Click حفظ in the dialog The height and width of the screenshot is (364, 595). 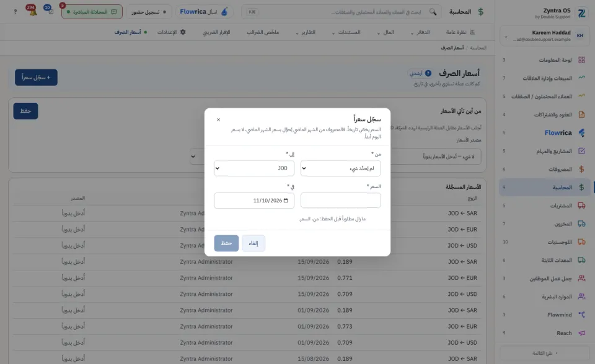click(x=226, y=243)
